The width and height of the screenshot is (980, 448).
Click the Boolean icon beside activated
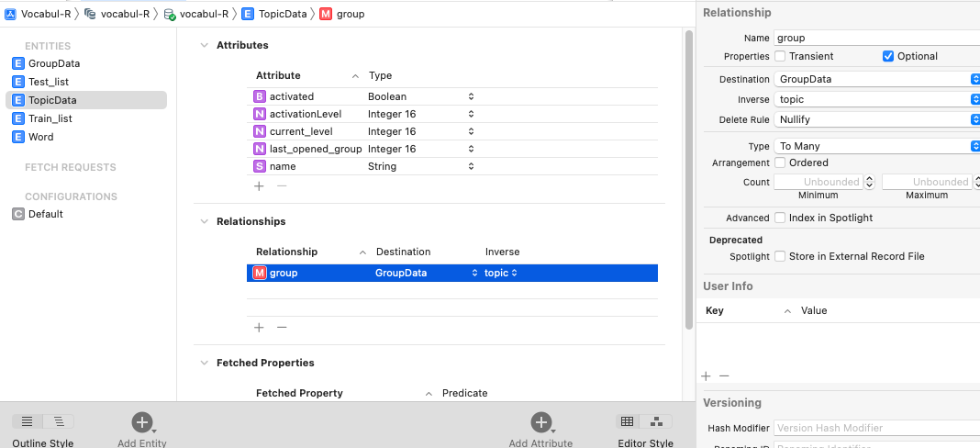[260, 96]
